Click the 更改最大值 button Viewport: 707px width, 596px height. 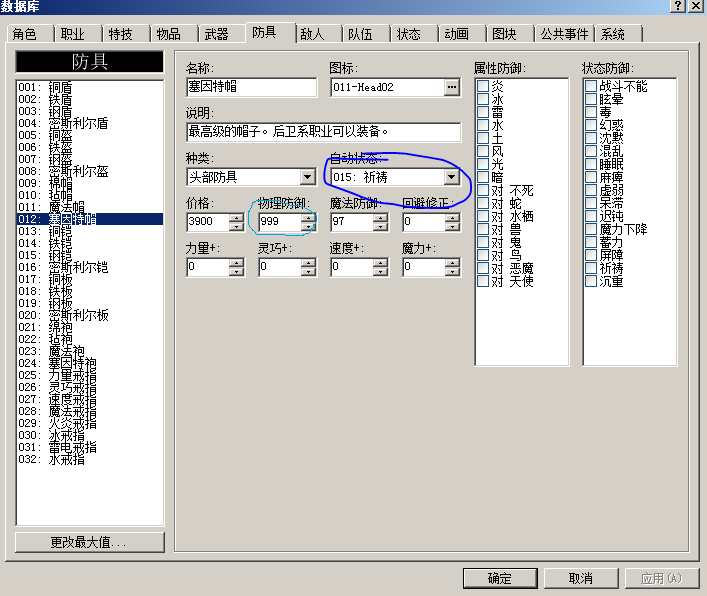90,542
